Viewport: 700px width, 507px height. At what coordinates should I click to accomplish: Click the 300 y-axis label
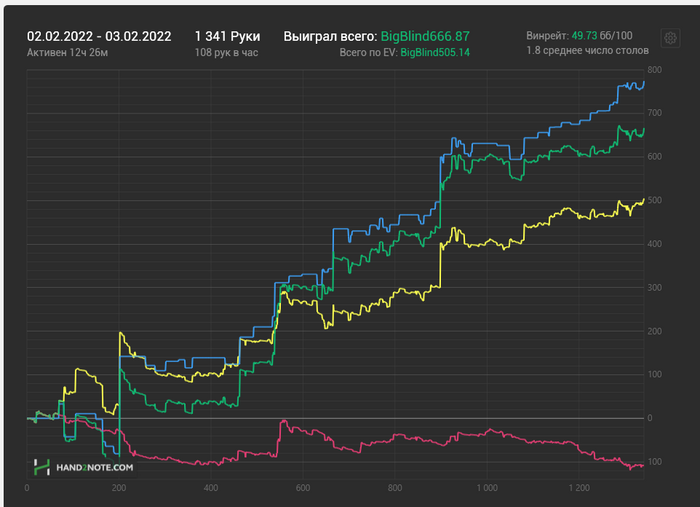654,288
